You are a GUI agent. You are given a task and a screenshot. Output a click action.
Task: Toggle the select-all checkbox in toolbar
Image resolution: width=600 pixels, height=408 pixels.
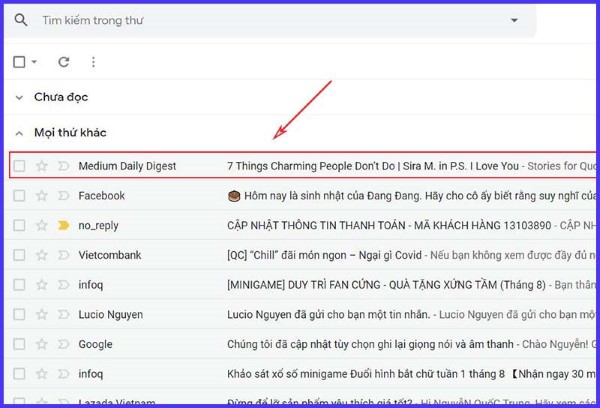coord(20,62)
